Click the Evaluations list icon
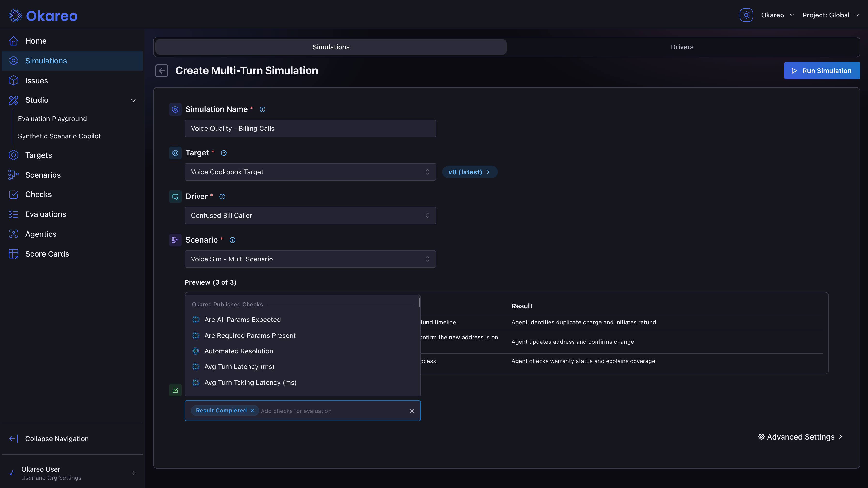Viewport: 868px width, 488px height. coord(14,214)
